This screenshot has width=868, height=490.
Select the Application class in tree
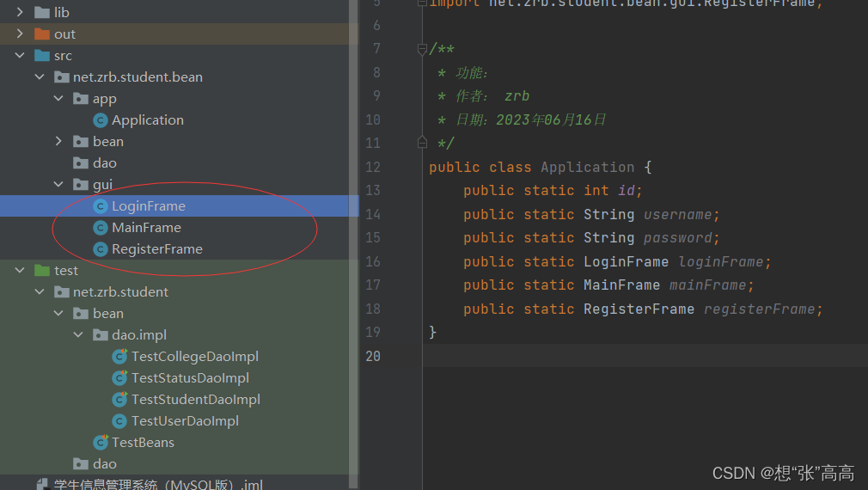click(148, 120)
